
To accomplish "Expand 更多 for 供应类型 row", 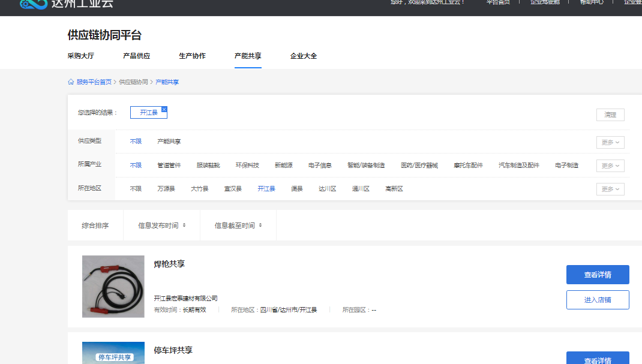I will [x=610, y=142].
